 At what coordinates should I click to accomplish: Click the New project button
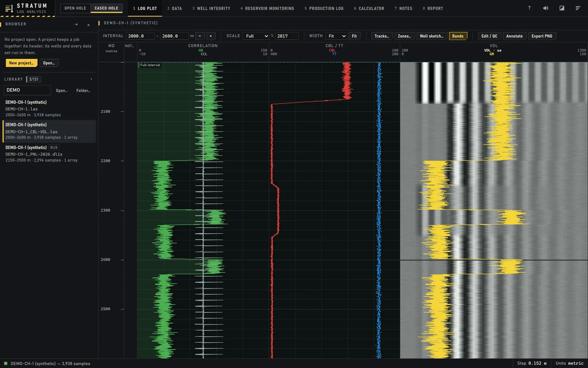pyautogui.click(x=21, y=63)
